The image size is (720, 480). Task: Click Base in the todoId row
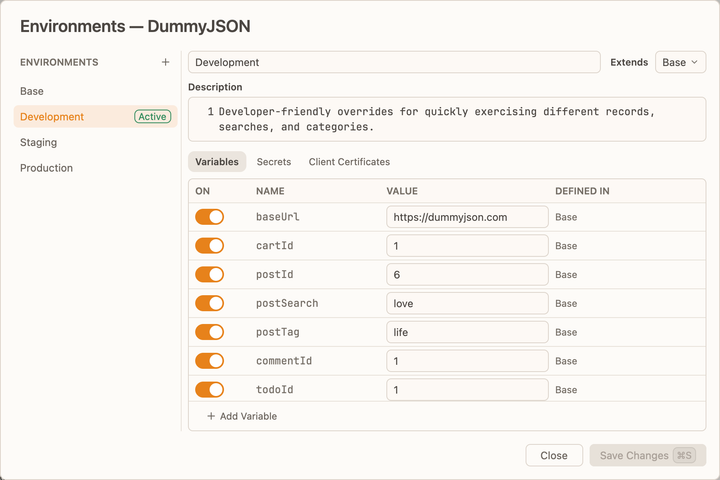566,390
